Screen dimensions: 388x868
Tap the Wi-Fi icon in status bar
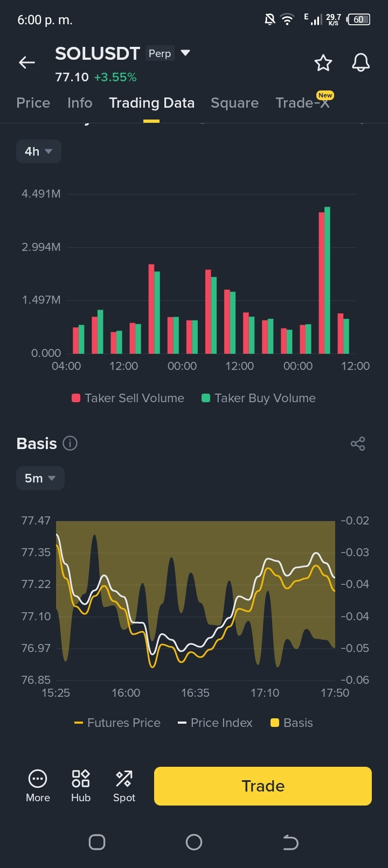point(288,20)
